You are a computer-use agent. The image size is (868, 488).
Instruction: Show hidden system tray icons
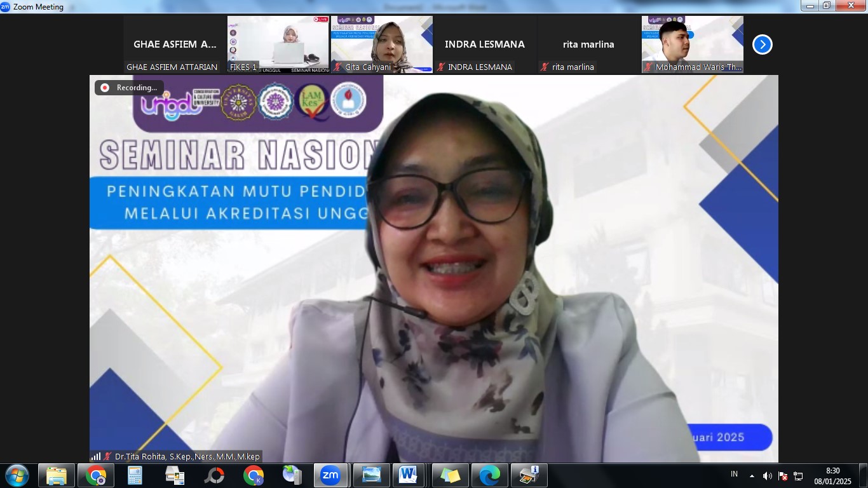[752, 476]
